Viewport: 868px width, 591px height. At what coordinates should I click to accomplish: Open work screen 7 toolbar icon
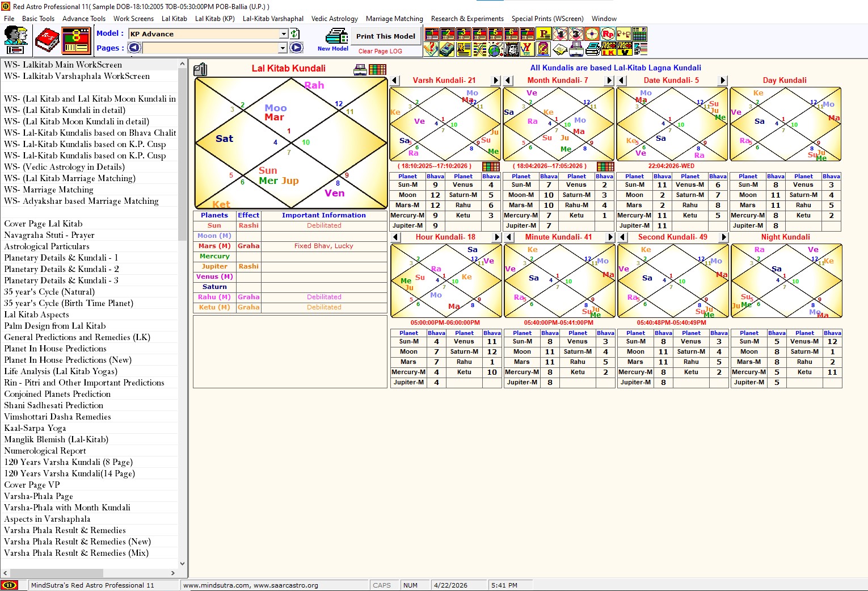pyautogui.click(x=527, y=34)
